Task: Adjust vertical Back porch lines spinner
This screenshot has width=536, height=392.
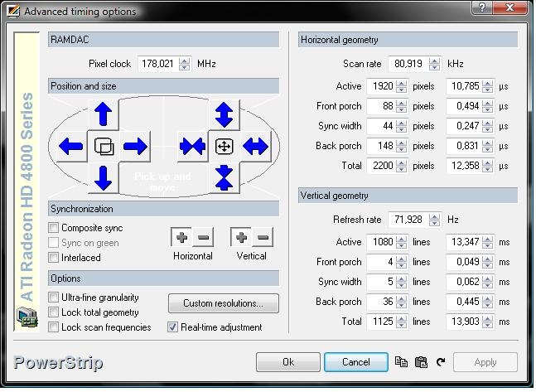Action: [401, 302]
